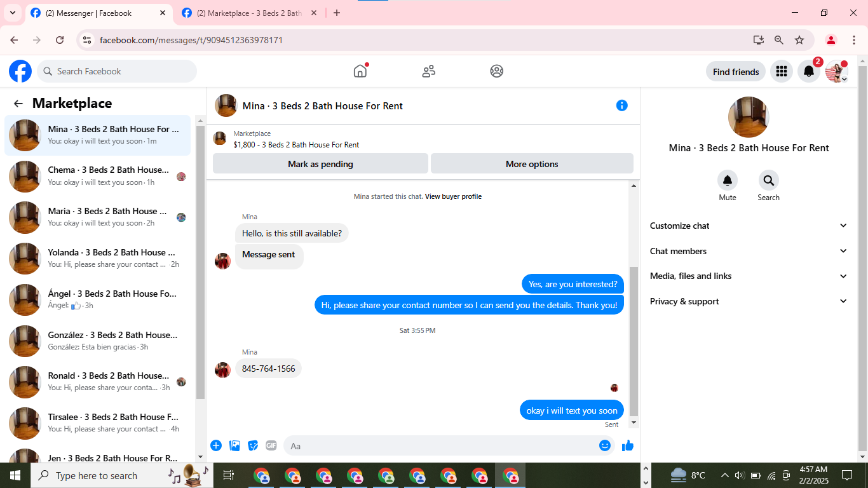Open the browser zoom icon in address bar
Screen dimensions: 868x488
pos(779,40)
